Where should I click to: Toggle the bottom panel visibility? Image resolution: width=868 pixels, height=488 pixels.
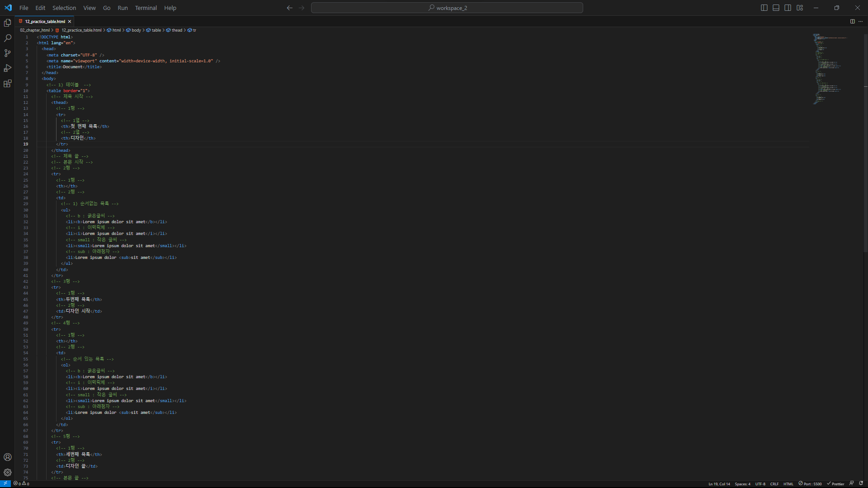point(776,8)
